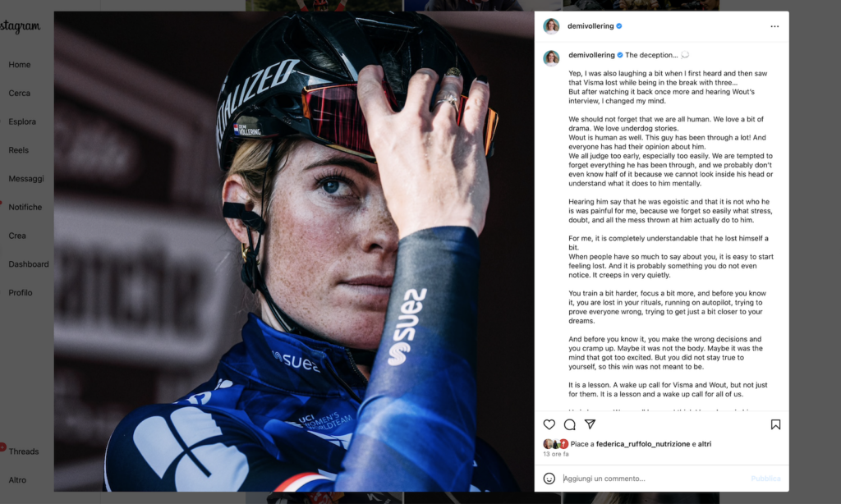
Task: Open Reels from the sidebar
Action: (18, 150)
